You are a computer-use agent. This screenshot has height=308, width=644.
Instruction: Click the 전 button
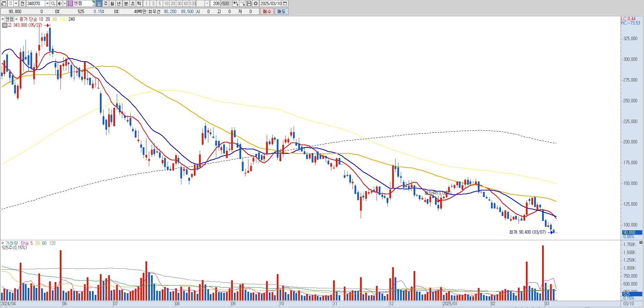click(22, 3)
